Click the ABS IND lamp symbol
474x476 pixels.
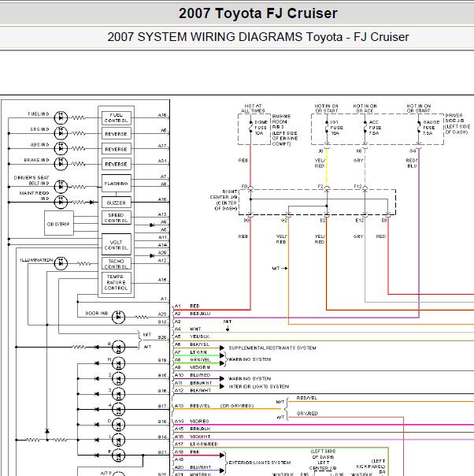pos(61,148)
